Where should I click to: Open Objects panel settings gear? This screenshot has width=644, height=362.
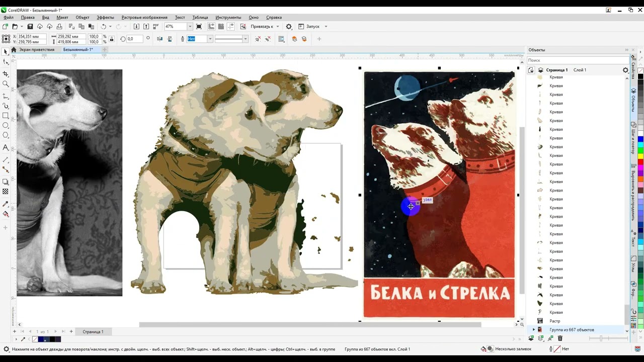625,70
